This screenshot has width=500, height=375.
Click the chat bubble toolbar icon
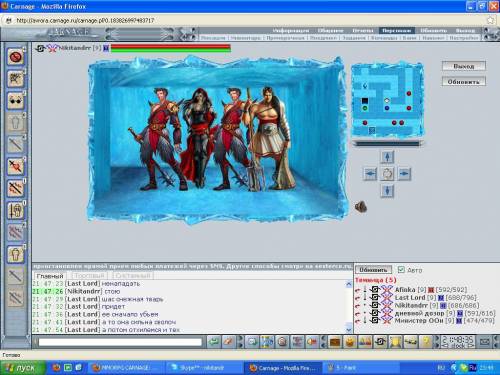click(252, 342)
